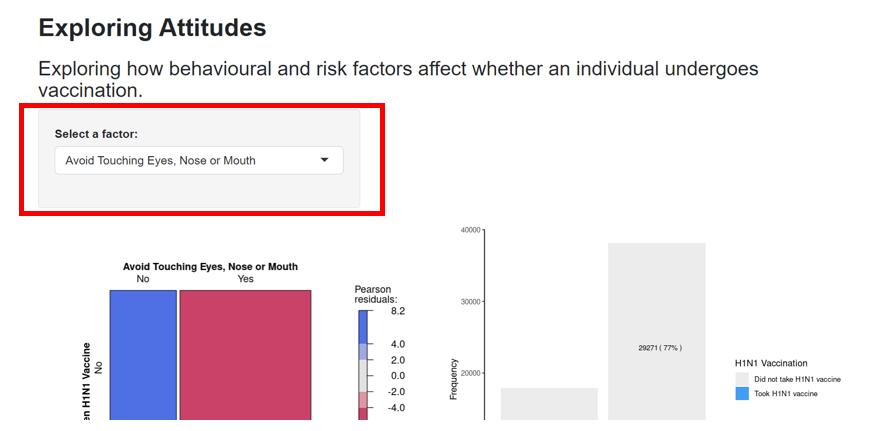Click the shorter grey bar in the bar chart
Image resolution: width=877 pixels, height=431 pixels.
[549, 404]
